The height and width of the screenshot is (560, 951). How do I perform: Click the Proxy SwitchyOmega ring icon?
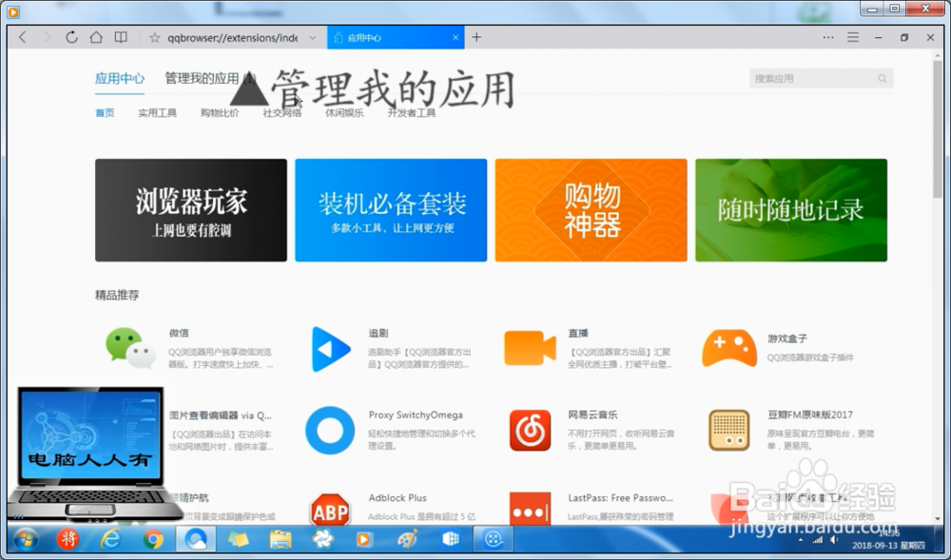[x=330, y=431]
